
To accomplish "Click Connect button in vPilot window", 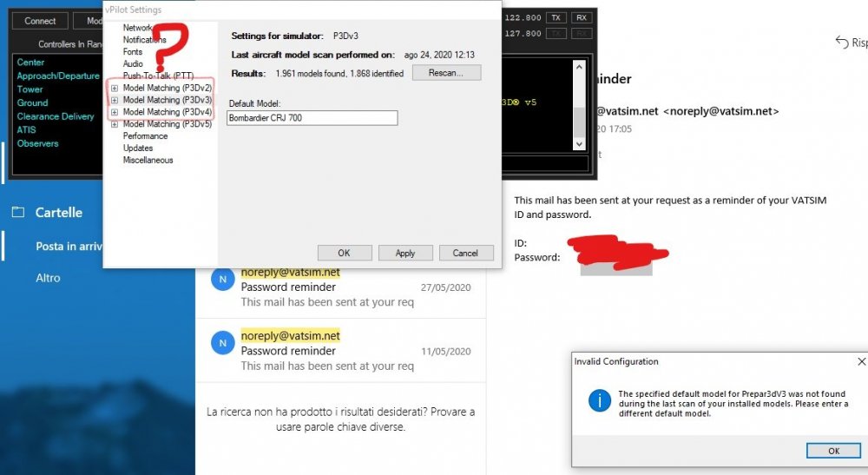I will coord(40,21).
